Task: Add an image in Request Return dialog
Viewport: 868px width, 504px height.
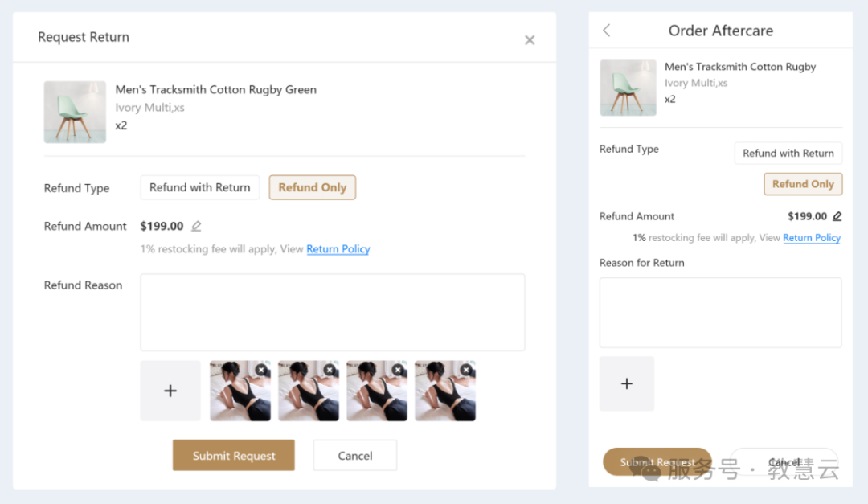Action: [170, 391]
